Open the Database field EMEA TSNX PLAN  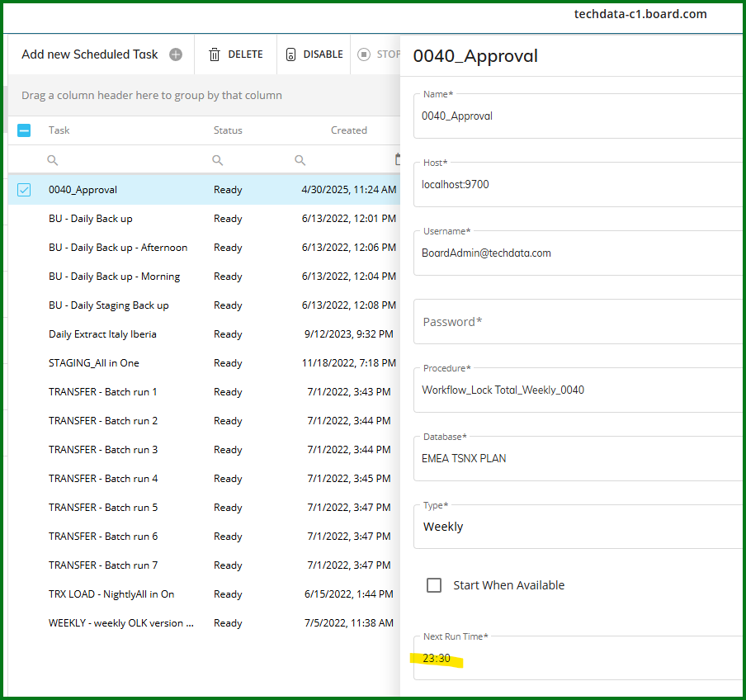pos(578,459)
